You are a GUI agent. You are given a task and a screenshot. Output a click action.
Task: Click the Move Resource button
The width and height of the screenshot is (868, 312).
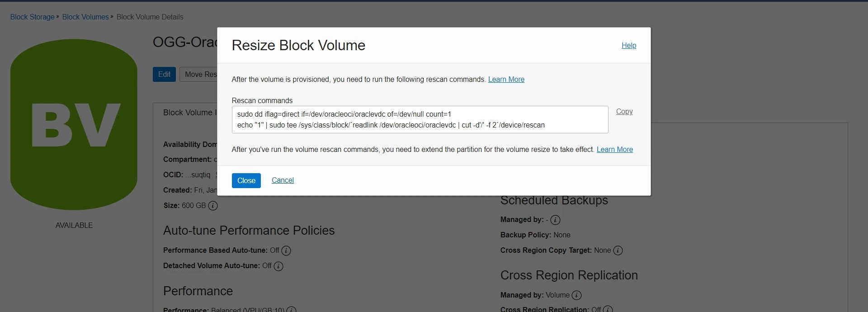(199, 74)
